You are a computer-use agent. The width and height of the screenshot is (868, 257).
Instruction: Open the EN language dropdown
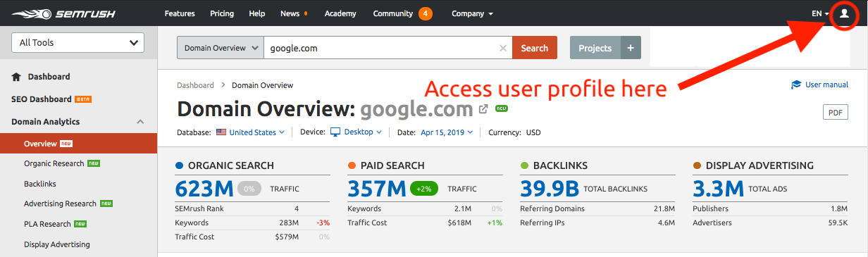[820, 13]
